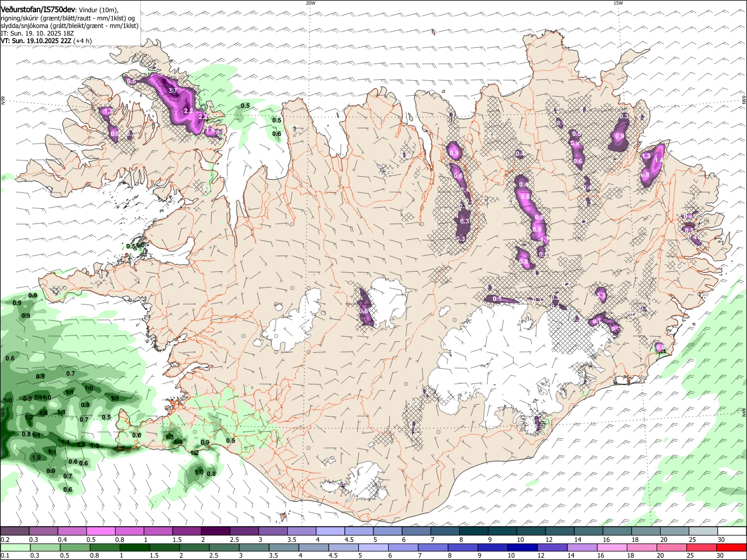Click the 3.7 snowfall value on the map
The width and height of the screenshot is (747, 560).
pyautogui.click(x=172, y=91)
